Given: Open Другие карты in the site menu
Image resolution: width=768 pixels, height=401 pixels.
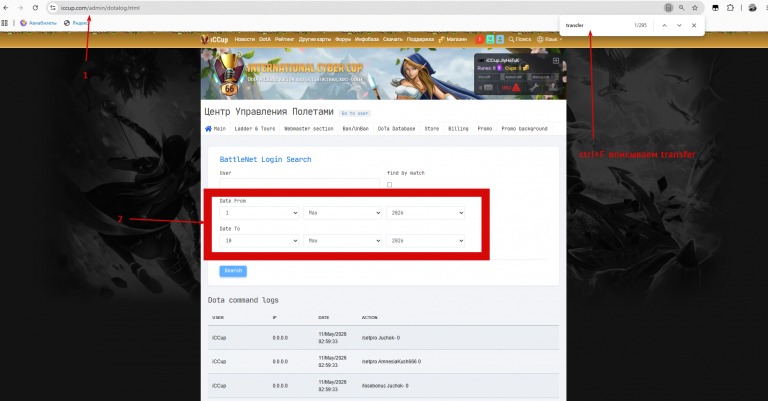Looking at the screenshot, I should coord(315,39).
